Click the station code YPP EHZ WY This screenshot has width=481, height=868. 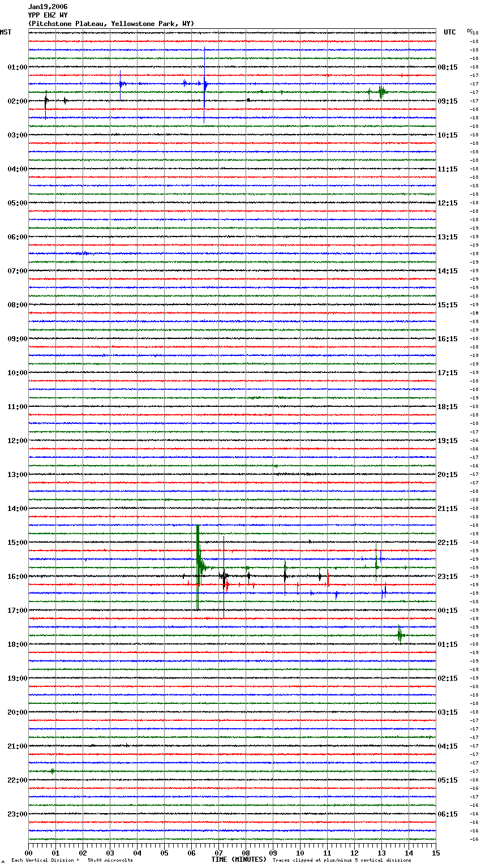[x=48, y=15]
